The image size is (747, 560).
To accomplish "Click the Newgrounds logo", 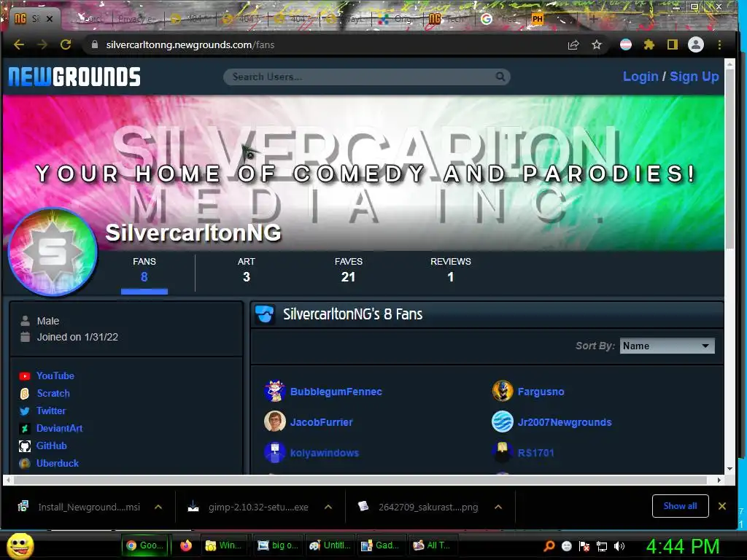I will (x=74, y=77).
